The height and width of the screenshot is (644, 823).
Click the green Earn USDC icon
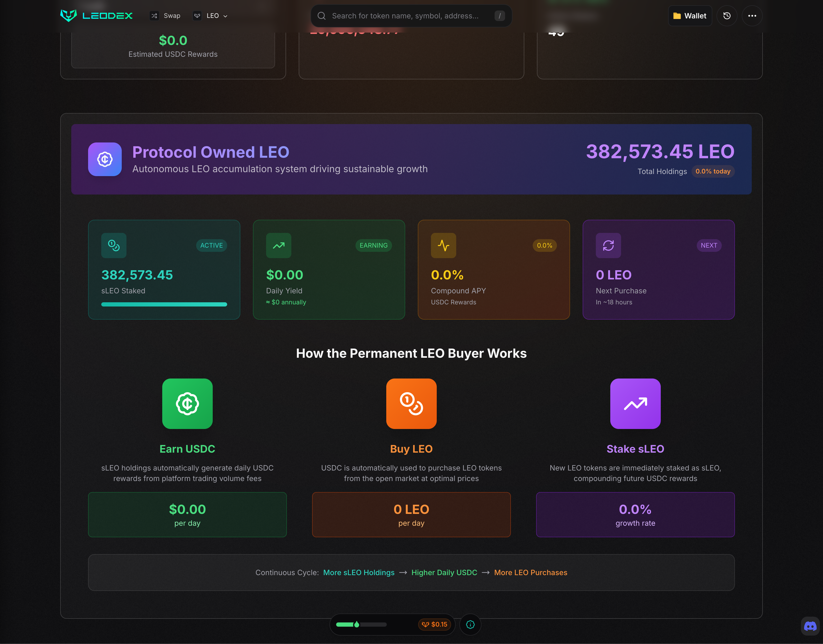[187, 403]
